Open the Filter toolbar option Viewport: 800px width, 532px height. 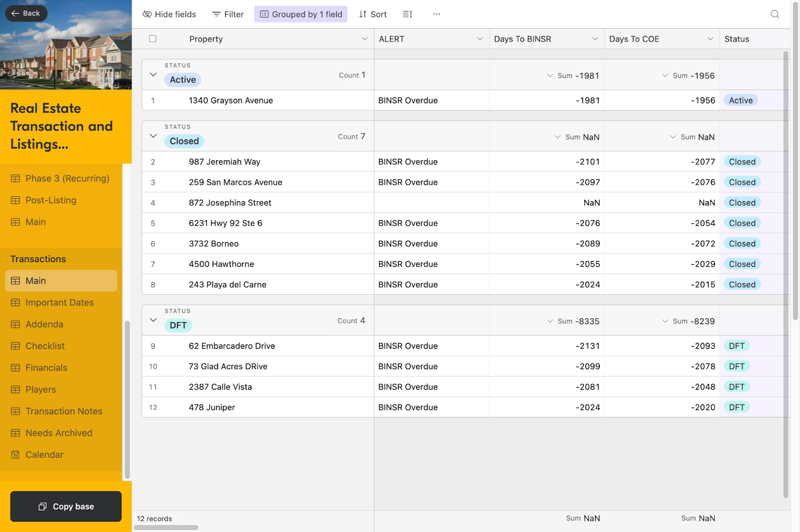pos(228,14)
